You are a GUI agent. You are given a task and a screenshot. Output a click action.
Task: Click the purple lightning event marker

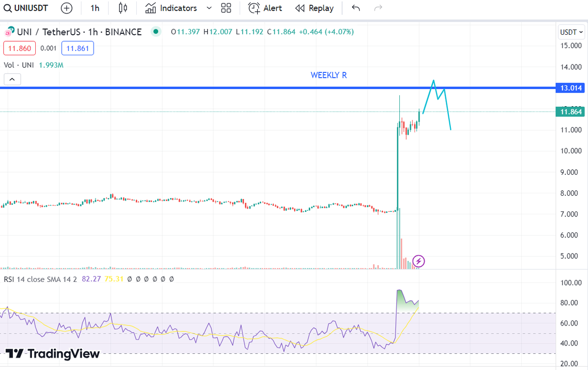point(419,261)
